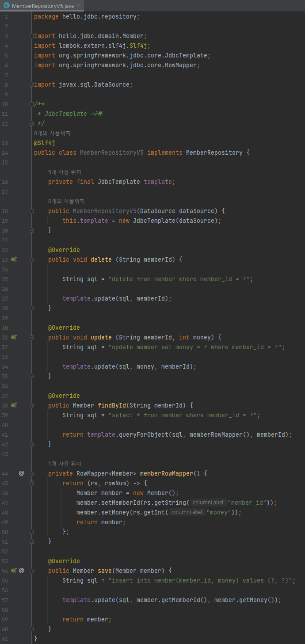Screen dimensions: 305x644
Task: Click the Java class icon on the file tab
Action: [x=6, y=6]
